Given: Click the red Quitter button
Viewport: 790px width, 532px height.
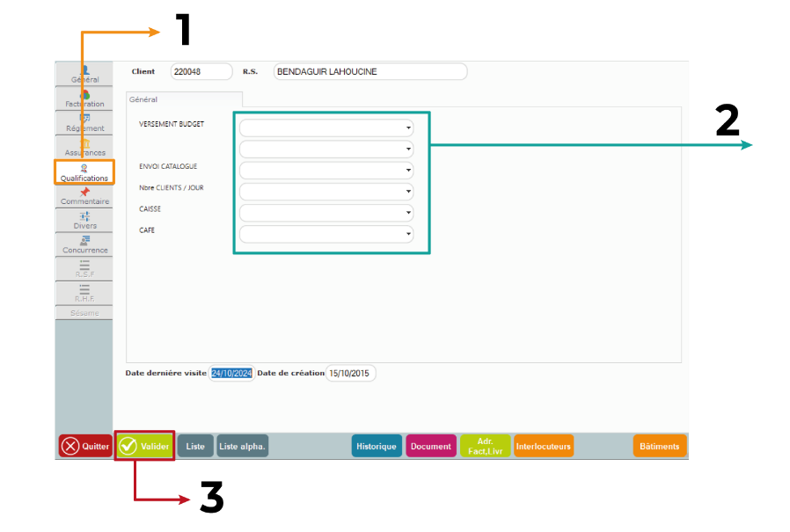Looking at the screenshot, I should pos(85,446).
